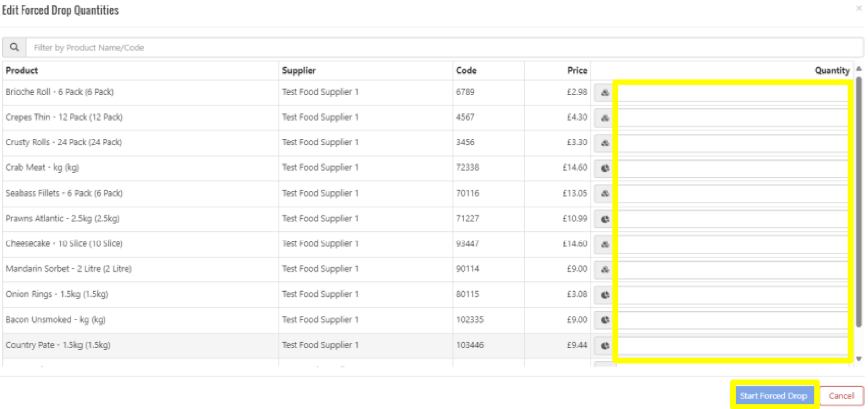Click the search magnifier icon

pos(14,48)
